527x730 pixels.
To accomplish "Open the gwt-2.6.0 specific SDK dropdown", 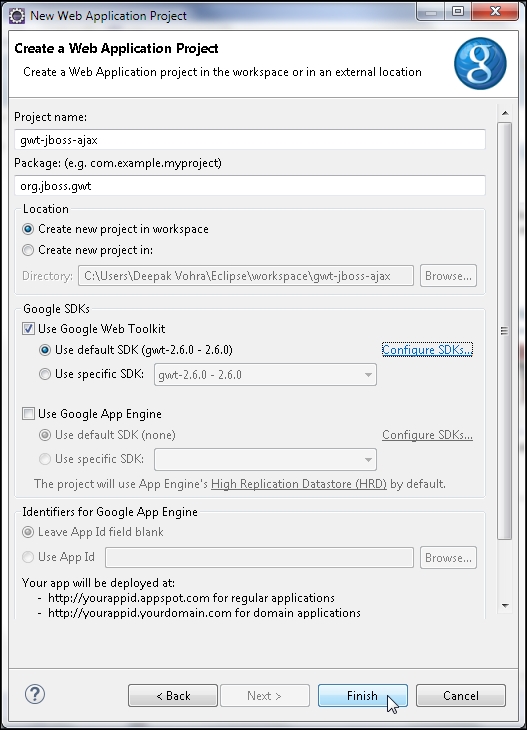I will [x=265, y=375].
